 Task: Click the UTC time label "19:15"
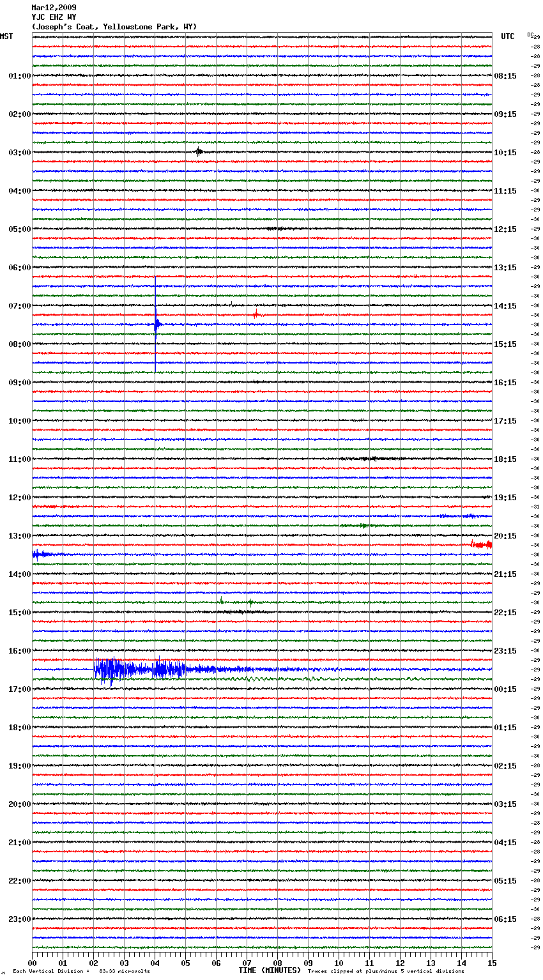(x=505, y=498)
